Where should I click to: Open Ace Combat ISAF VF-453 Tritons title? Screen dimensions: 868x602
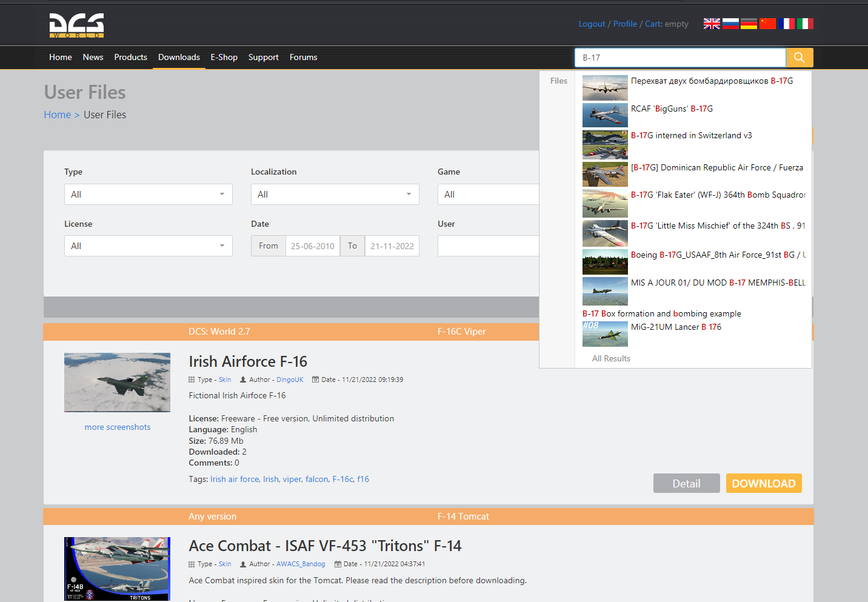click(x=325, y=546)
